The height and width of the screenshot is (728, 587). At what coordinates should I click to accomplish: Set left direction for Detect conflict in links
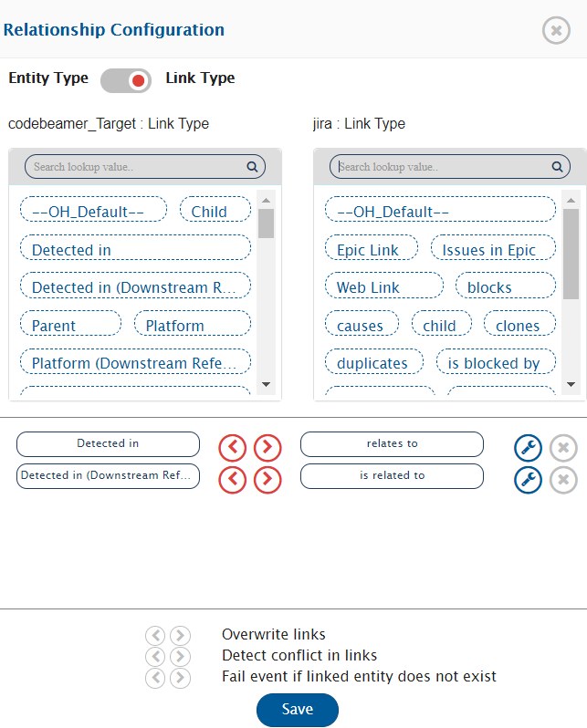tap(155, 656)
